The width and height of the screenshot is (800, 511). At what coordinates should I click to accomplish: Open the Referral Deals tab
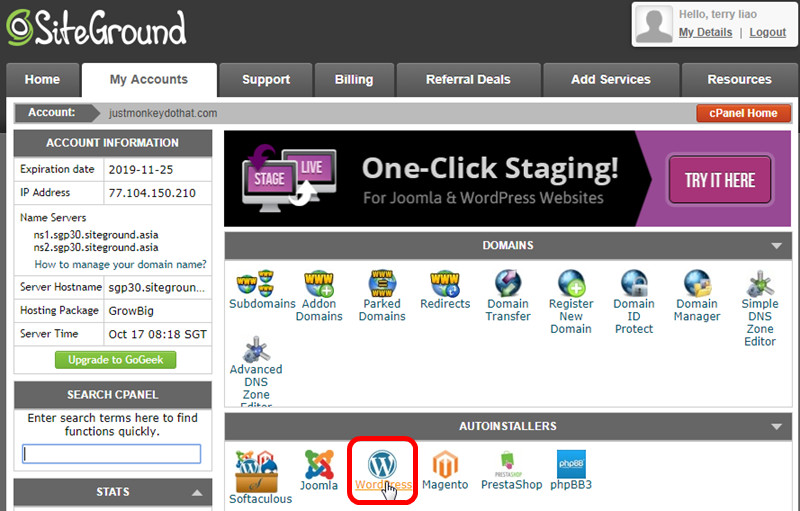point(468,80)
